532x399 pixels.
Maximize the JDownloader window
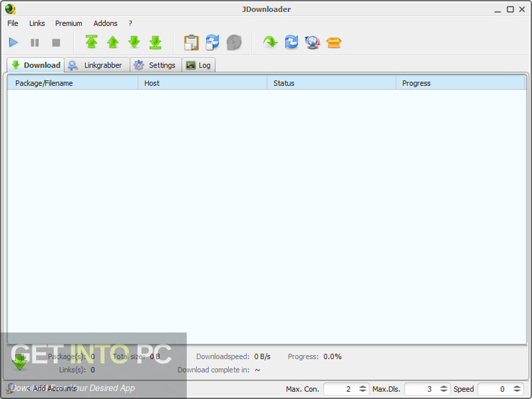510,10
